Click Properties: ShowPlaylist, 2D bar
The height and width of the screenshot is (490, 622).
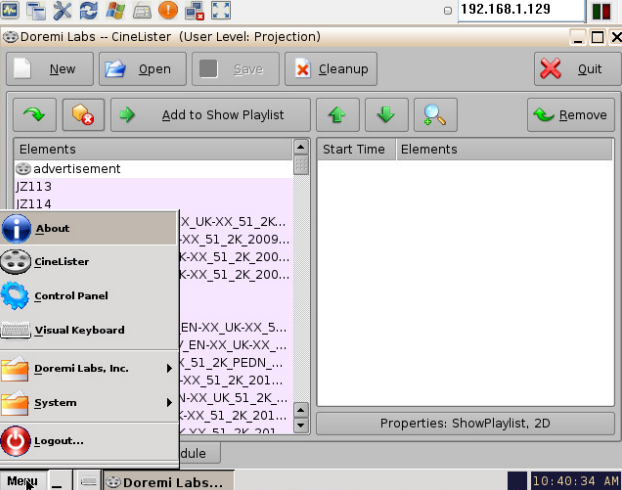coord(465,423)
